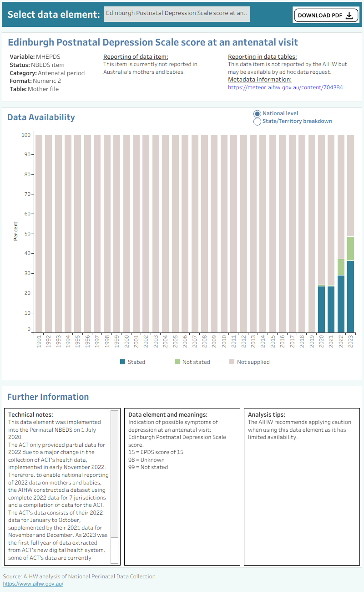
Task: Click the 2022 Stated blue bar segment
Action: [341, 304]
